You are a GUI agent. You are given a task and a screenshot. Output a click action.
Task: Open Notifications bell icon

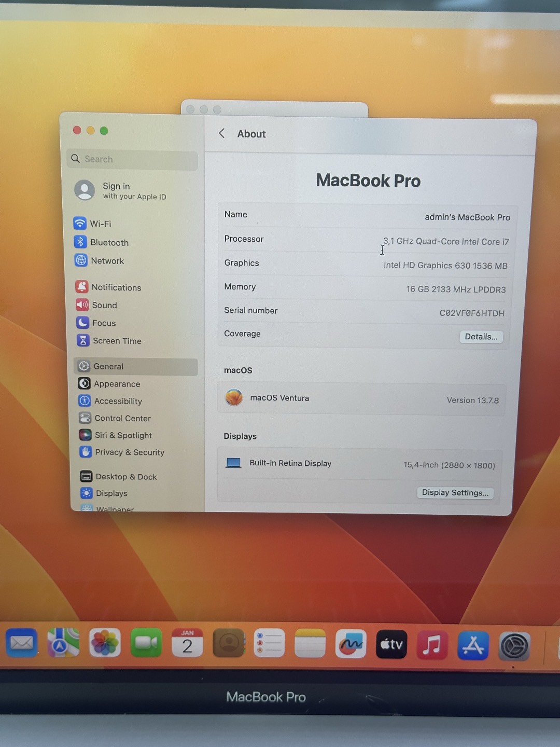pyautogui.click(x=82, y=287)
